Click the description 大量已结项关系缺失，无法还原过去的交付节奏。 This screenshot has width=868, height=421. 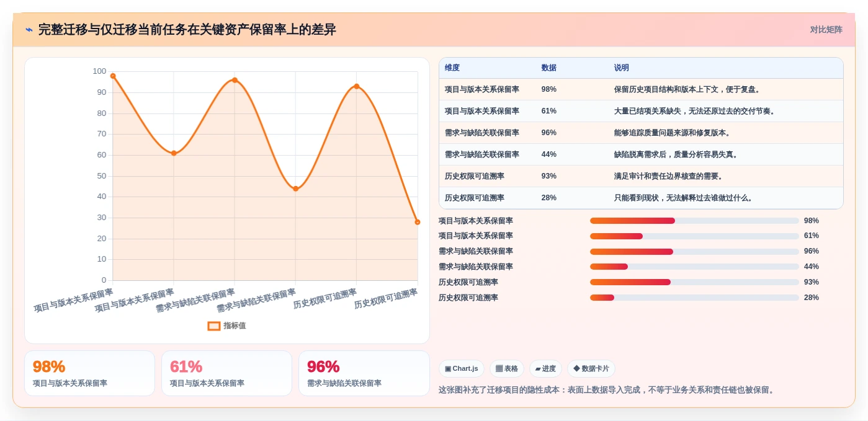pyautogui.click(x=695, y=111)
